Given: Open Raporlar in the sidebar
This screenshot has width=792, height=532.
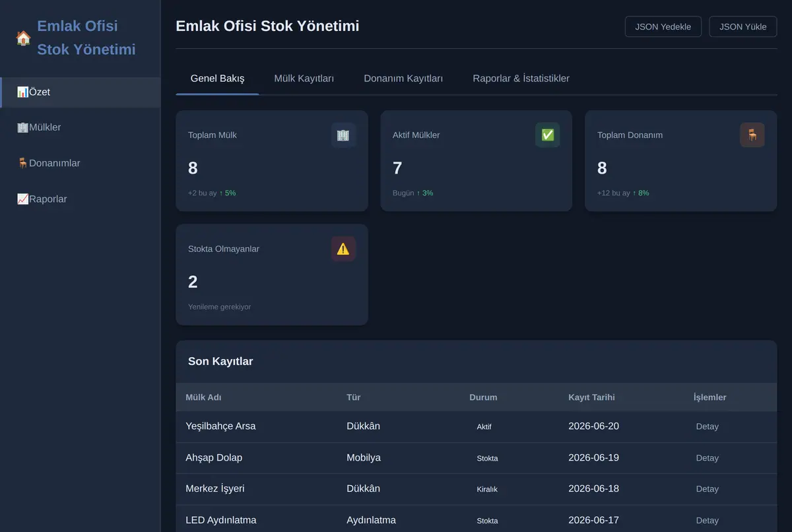Looking at the screenshot, I should (80, 199).
